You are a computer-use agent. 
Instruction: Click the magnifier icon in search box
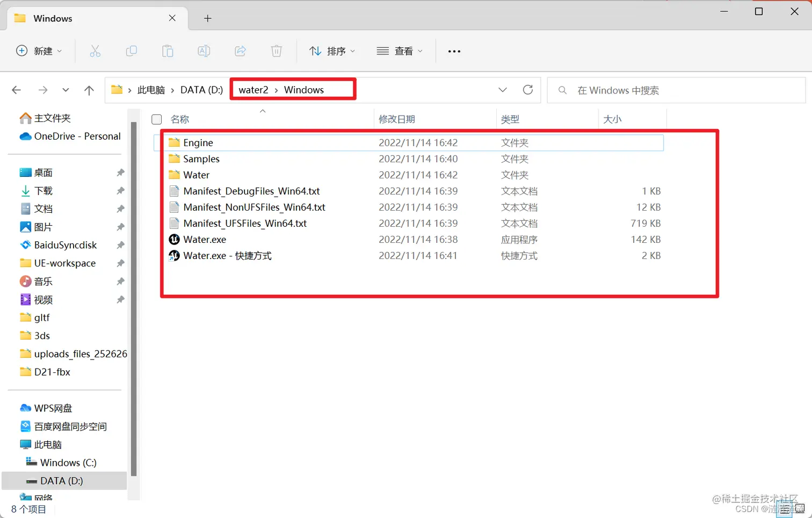point(562,90)
